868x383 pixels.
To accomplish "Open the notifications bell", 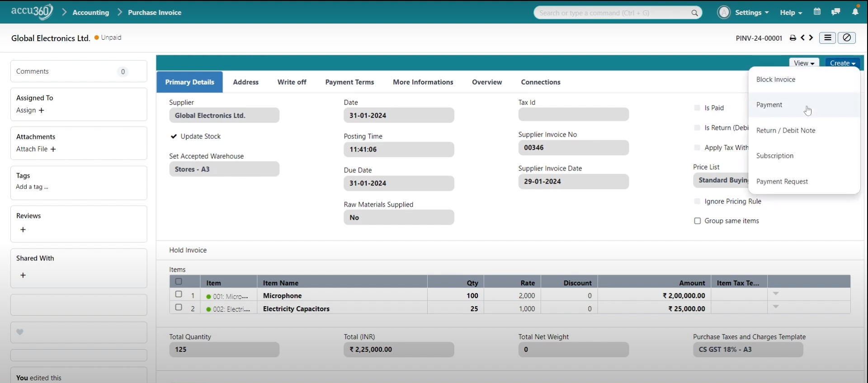I will point(855,11).
